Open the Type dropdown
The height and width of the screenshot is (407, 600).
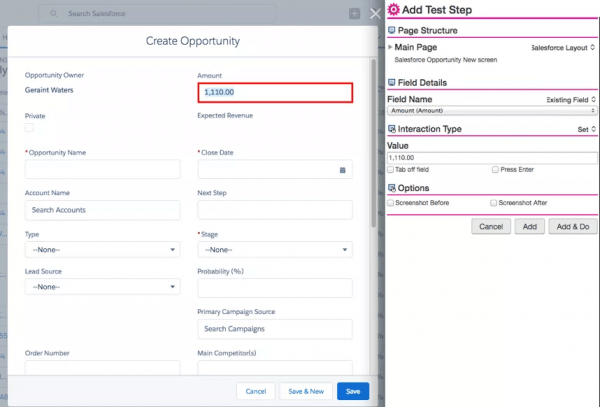103,250
